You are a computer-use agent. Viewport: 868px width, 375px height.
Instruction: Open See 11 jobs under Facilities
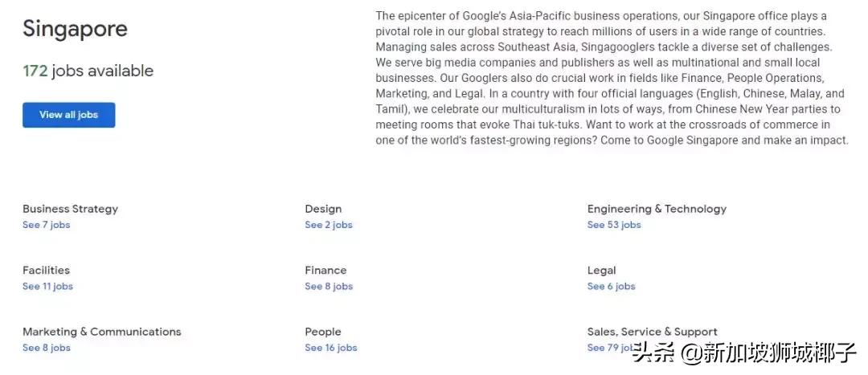pyautogui.click(x=47, y=287)
